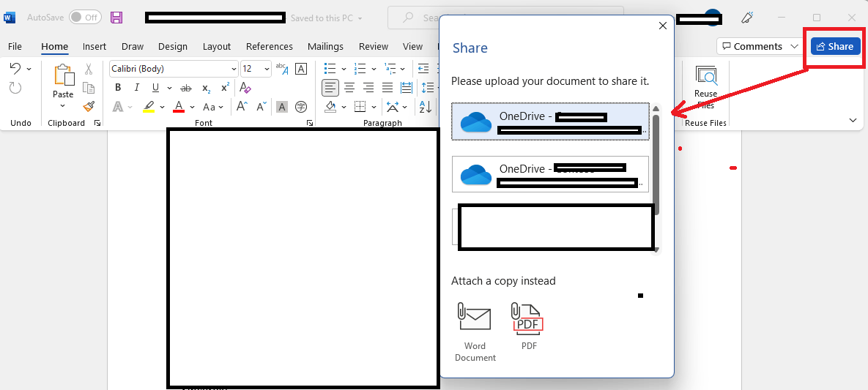Screen dimensions: 868x390
Task: Click the Distributed alignment icon
Action: 407,87
